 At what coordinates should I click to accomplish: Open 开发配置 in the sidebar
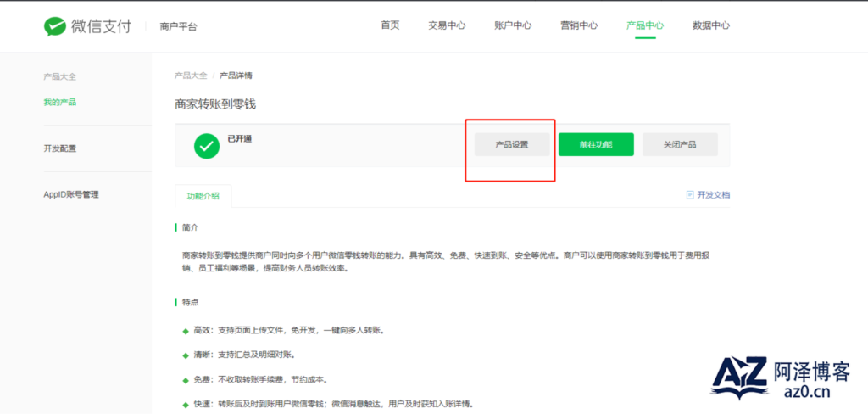point(60,148)
